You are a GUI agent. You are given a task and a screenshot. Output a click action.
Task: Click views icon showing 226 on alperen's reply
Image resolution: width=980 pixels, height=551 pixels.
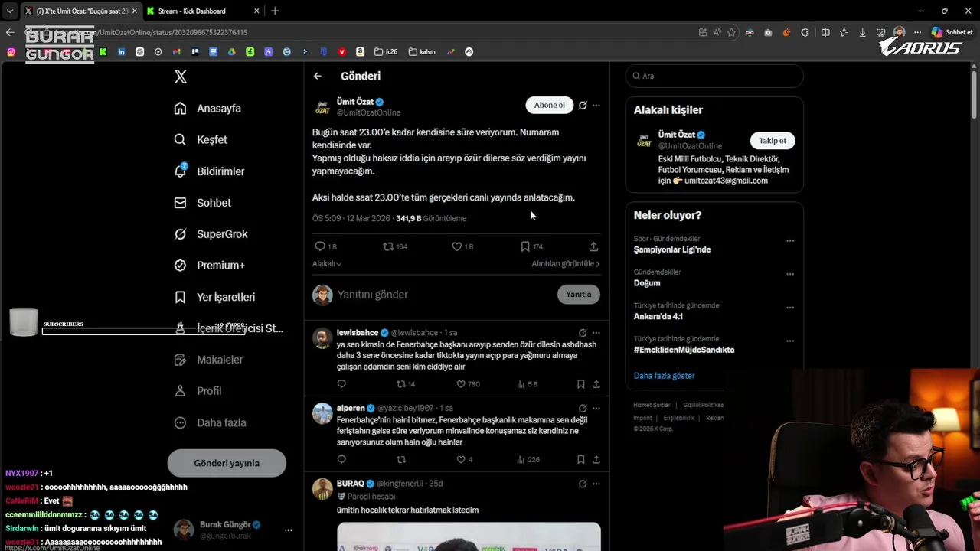click(521, 459)
